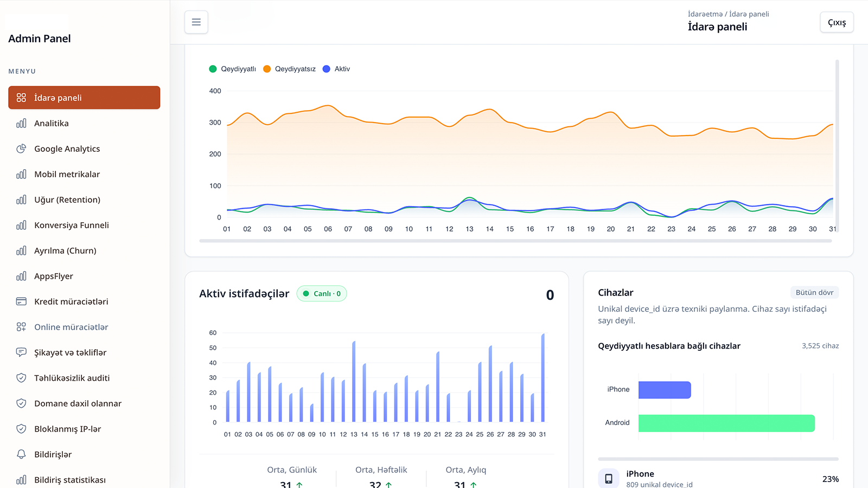This screenshot has width=868, height=488.
Task: Open the Analitika menu item
Action: pyautogui.click(x=84, y=123)
